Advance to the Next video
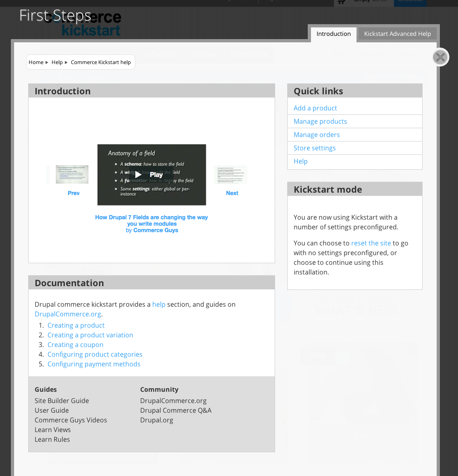Screen dimensions: 458x476 click(x=232, y=193)
